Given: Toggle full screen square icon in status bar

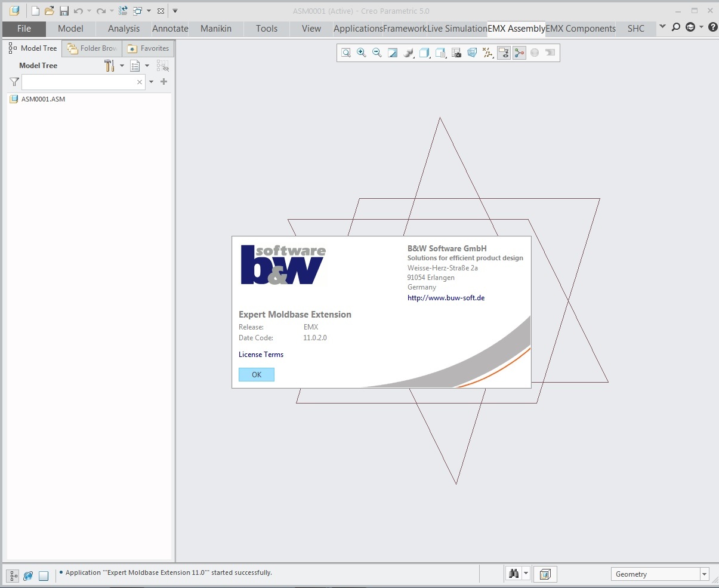Looking at the screenshot, I should 44,575.
